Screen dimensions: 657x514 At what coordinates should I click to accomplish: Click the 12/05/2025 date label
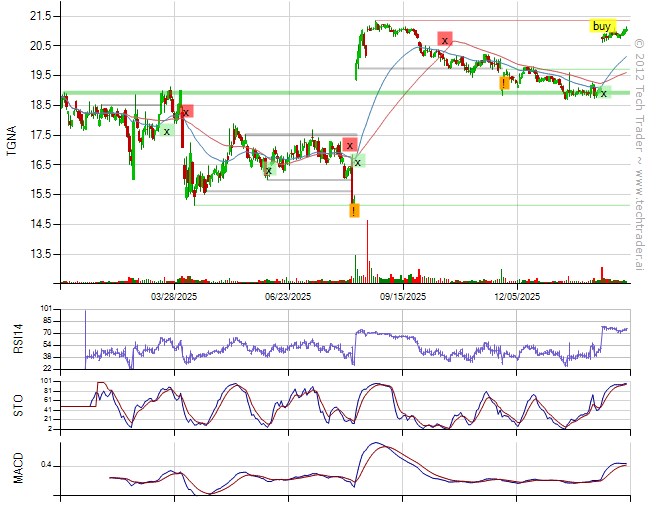click(x=517, y=297)
